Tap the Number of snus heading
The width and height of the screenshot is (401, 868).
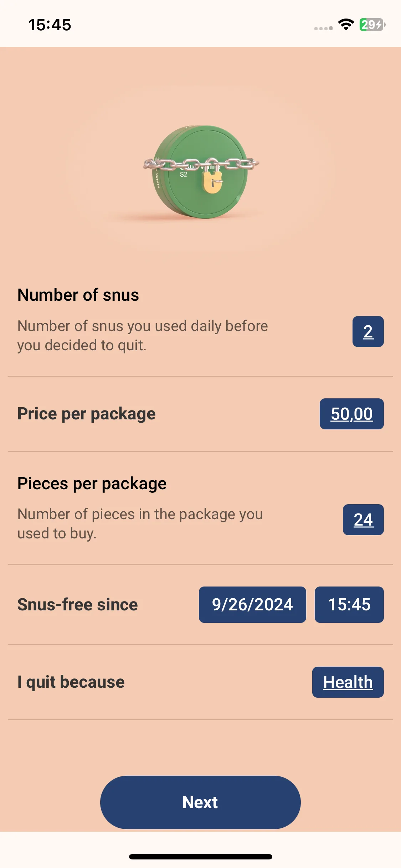pyautogui.click(x=78, y=295)
